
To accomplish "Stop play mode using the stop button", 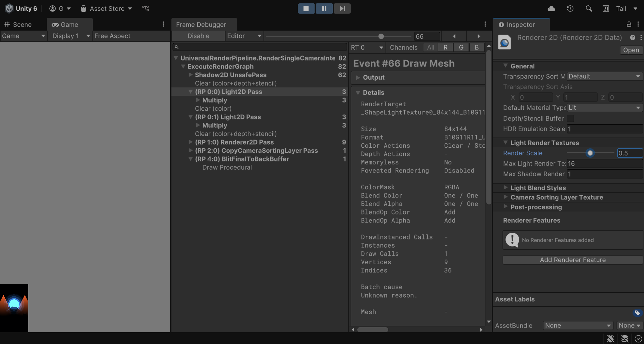I will tap(306, 8).
